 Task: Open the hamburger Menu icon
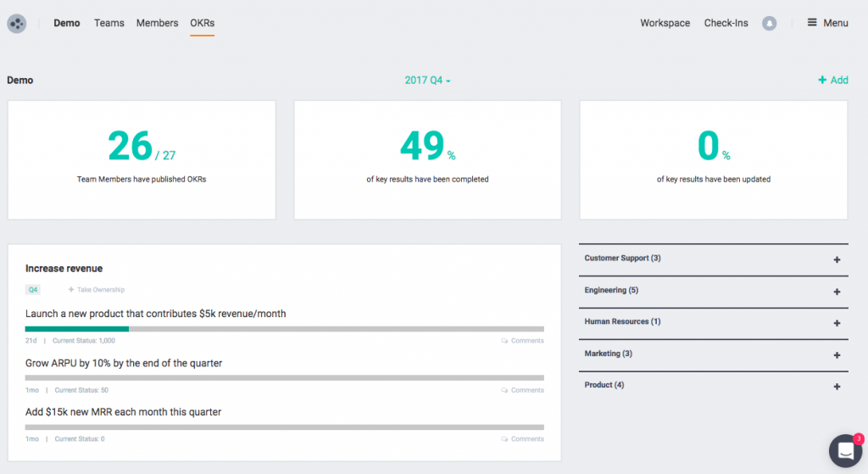point(811,23)
